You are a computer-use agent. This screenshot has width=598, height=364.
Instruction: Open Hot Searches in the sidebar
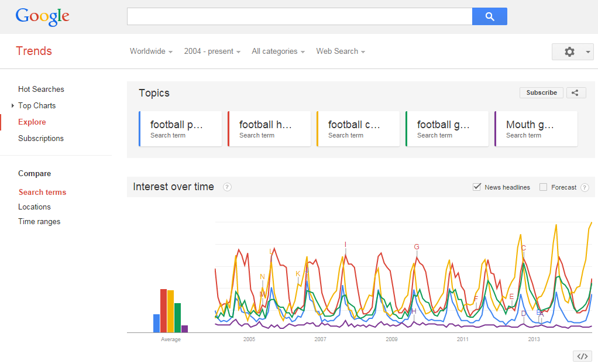[x=41, y=90]
